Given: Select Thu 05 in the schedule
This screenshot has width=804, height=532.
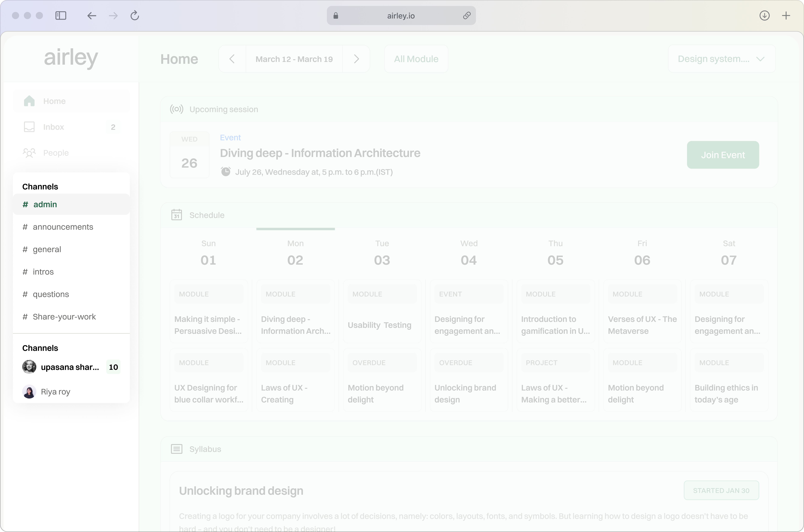Looking at the screenshot, I should [x=555, y=253].
